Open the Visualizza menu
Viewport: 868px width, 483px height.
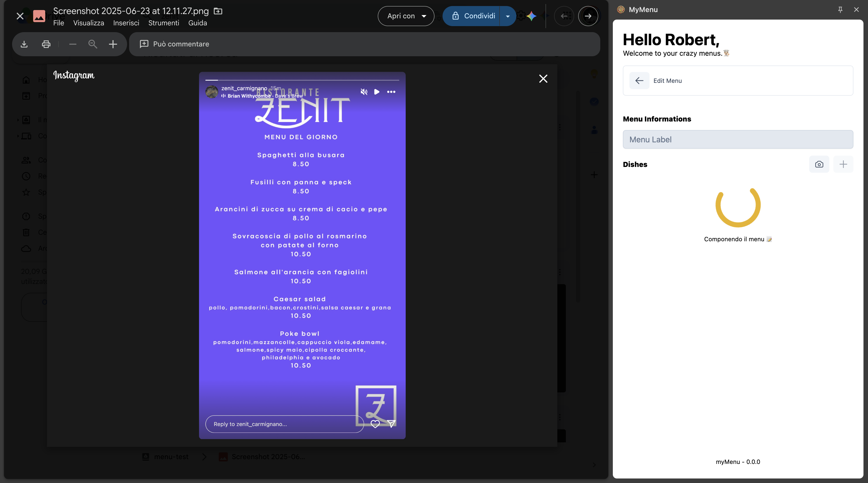[89, 23]
